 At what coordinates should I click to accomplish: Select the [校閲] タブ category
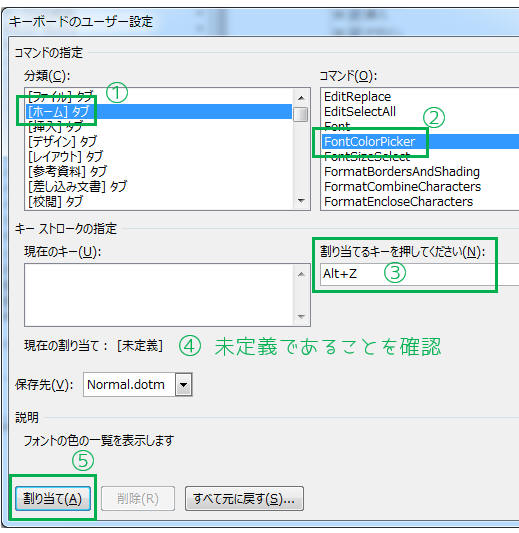pyautogui.click(x=158, y=201)
